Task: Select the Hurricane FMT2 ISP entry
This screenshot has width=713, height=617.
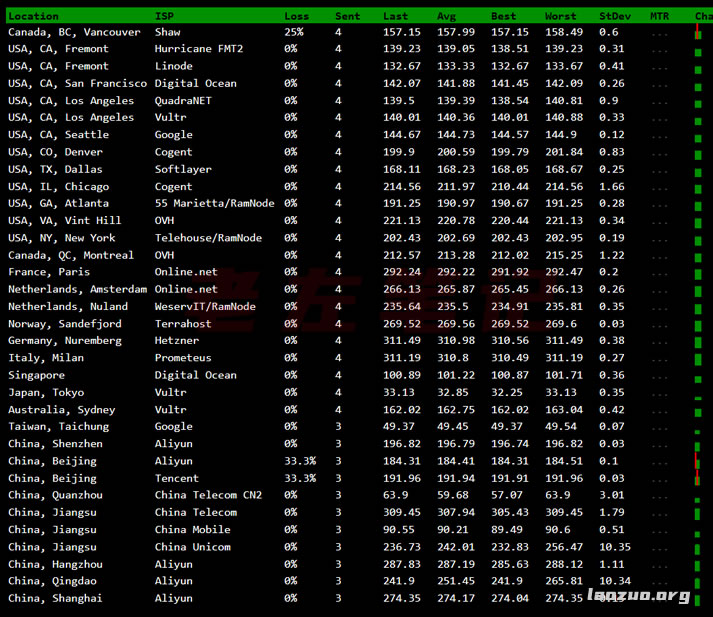Action: click(x=199, y=49)
